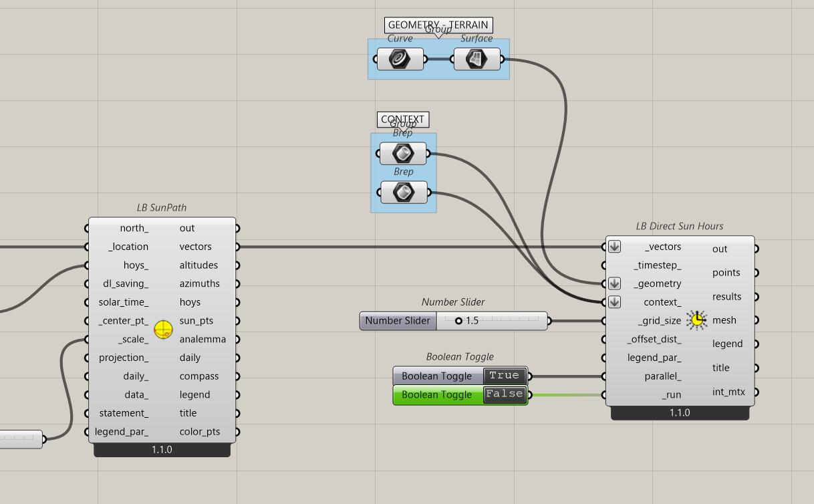Click the data_ input on SunPath
814x504 pixels.
[136, 395]
